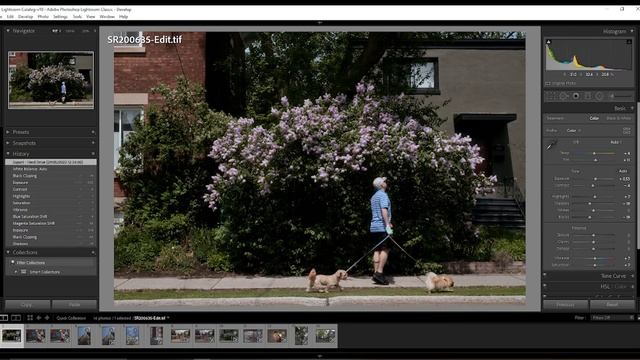The image size is (640, 360).
Task: Open the Tools menu
Action: coord(77,17)
